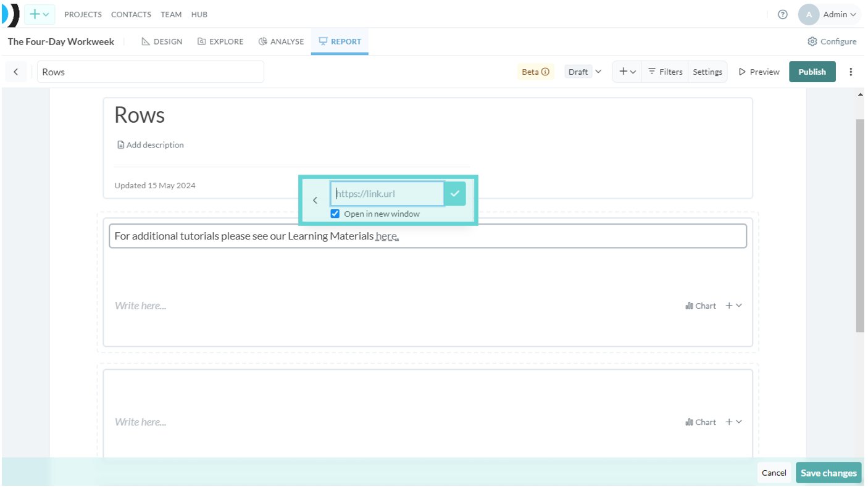Open report Settings
The width and height of the screenshot is (868, 487).
(x=707, y=72)
